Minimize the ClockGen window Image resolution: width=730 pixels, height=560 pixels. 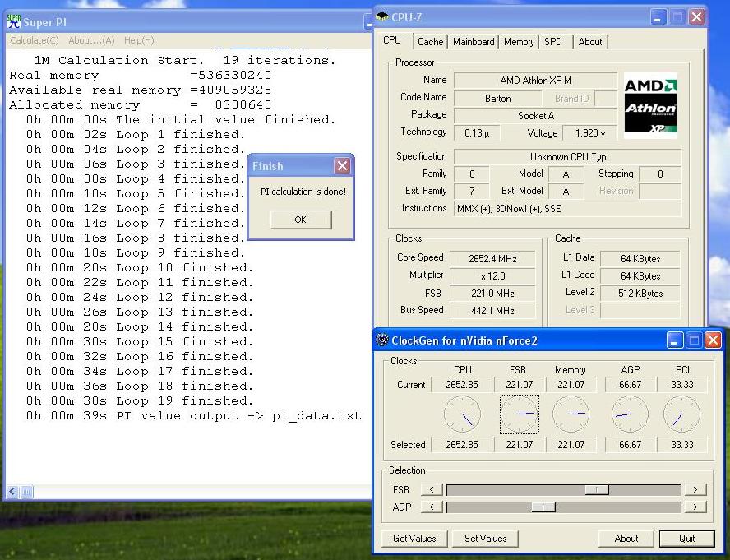(x=675, y=340)
